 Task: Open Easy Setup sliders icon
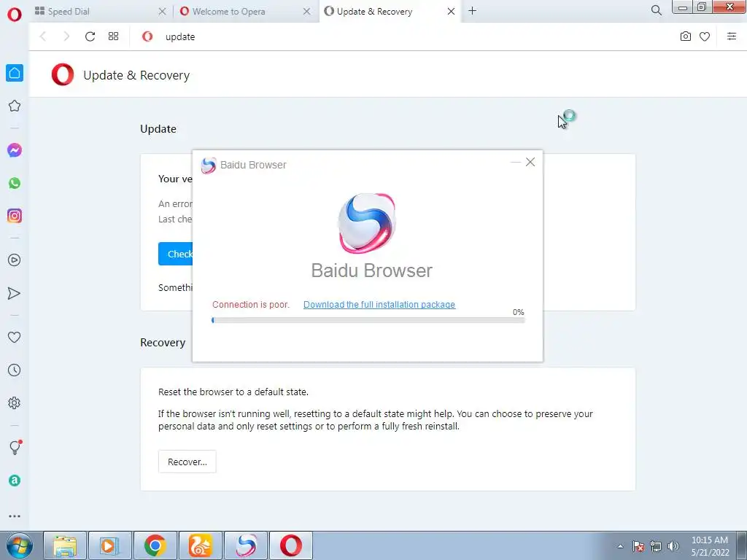point(732,36)
